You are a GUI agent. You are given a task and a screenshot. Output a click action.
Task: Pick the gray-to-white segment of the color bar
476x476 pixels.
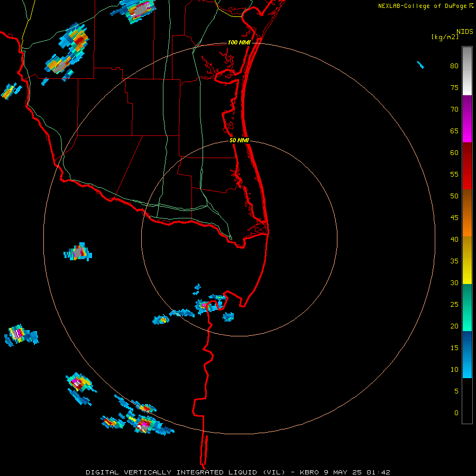pyautogui.click(x=467, y=71)
